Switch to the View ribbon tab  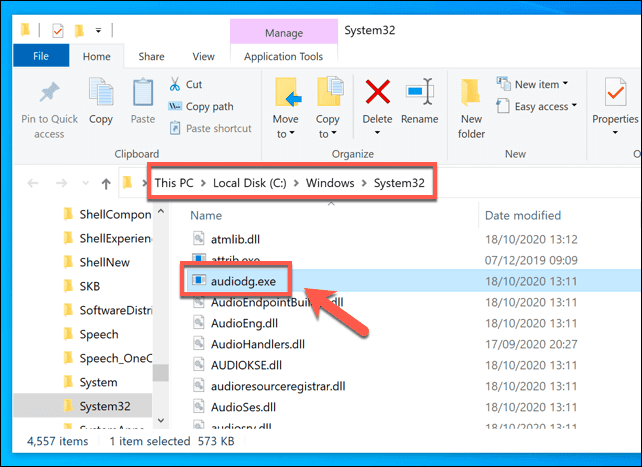[x=203, y=56]
